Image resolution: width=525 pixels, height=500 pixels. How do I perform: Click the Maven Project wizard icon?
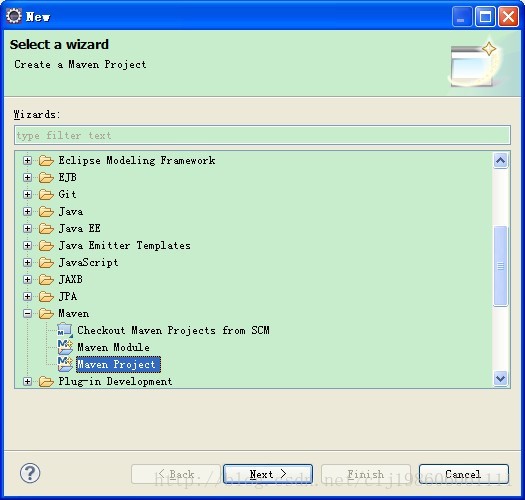(65, 364)
